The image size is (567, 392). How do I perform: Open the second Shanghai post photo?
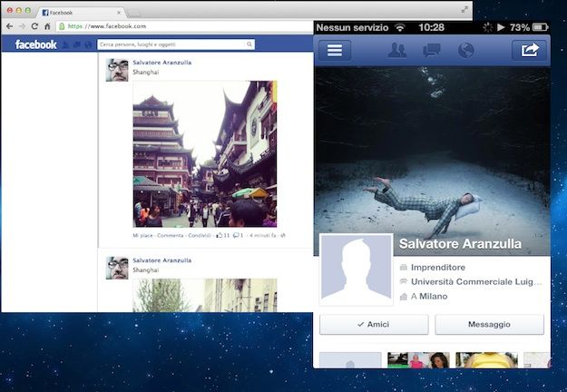click(x=205, y=295)
